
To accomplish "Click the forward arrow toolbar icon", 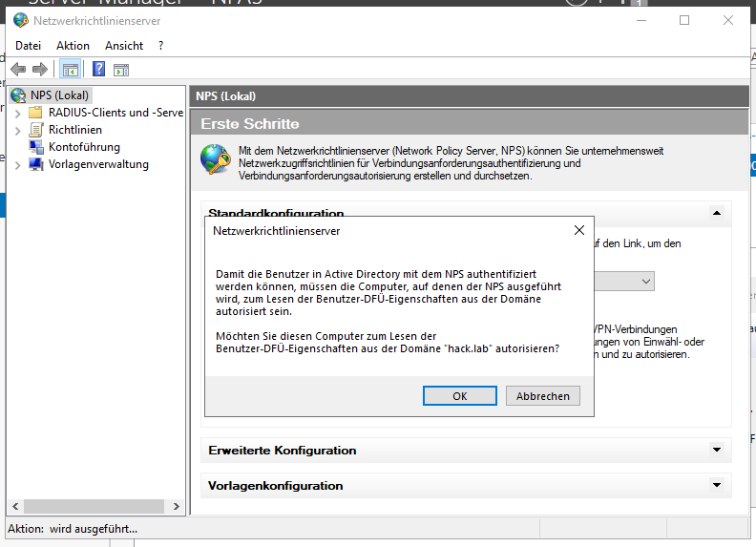I will (39, 69).
